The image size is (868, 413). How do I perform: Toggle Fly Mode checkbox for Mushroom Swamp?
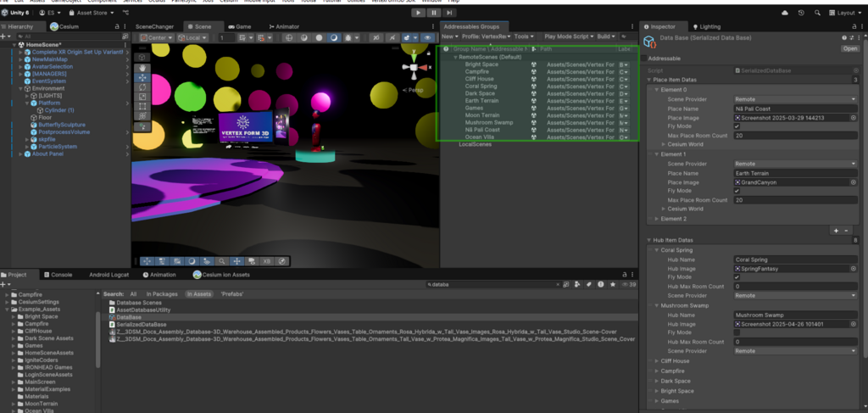pos(737,332)
